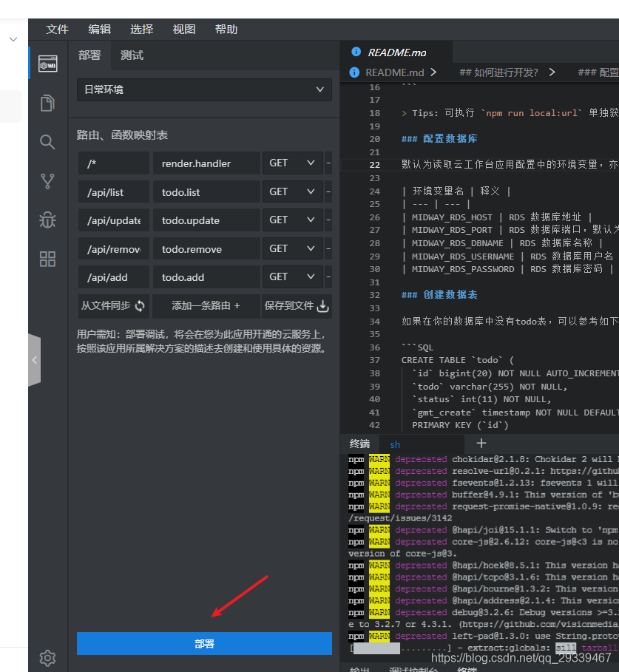Open the debug bug sidebar icon
This screenshot has width=619, height=672.
coord(47,220)
